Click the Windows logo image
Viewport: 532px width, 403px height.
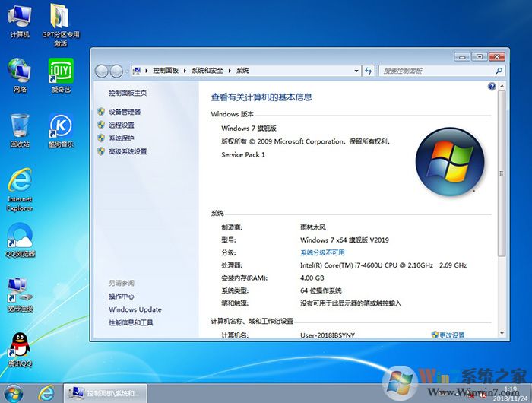point(450,162)
